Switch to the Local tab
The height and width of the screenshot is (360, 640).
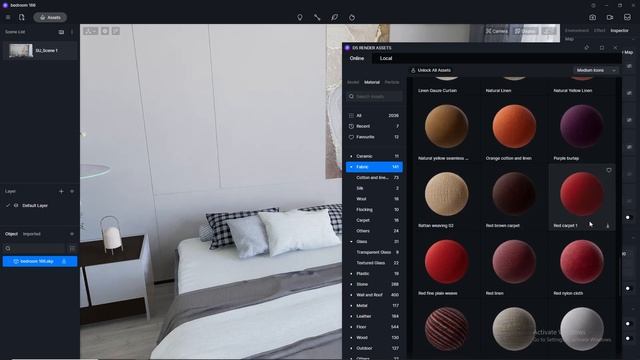pyautogui.click(x=386, y=58)
